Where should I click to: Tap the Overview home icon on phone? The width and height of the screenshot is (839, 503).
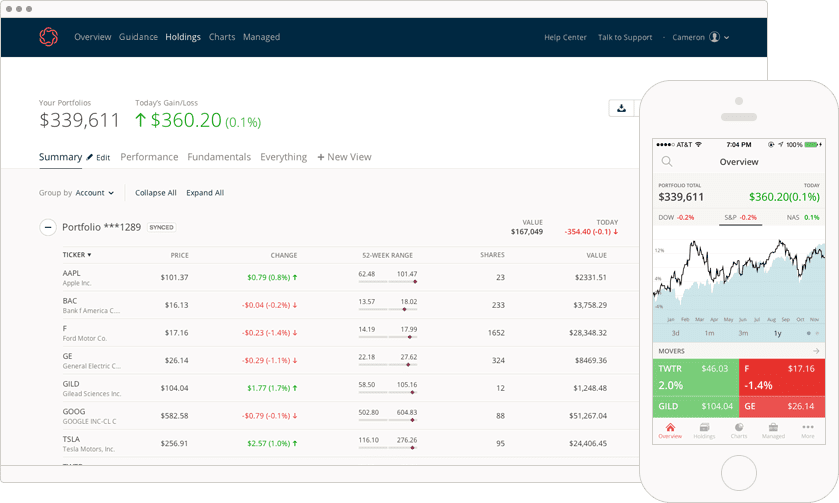pos(670,429)
